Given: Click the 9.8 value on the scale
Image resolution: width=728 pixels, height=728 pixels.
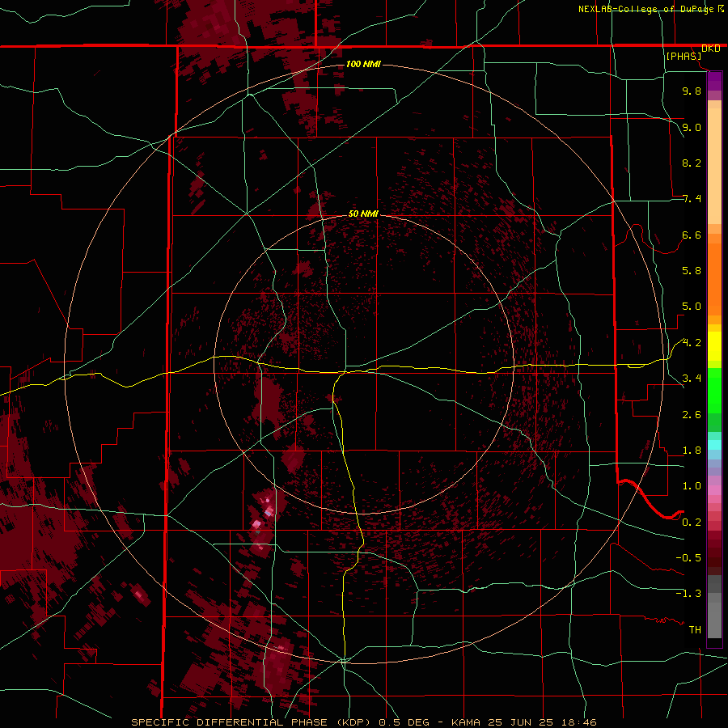Looking at the screenshot, I should point(692,91).
